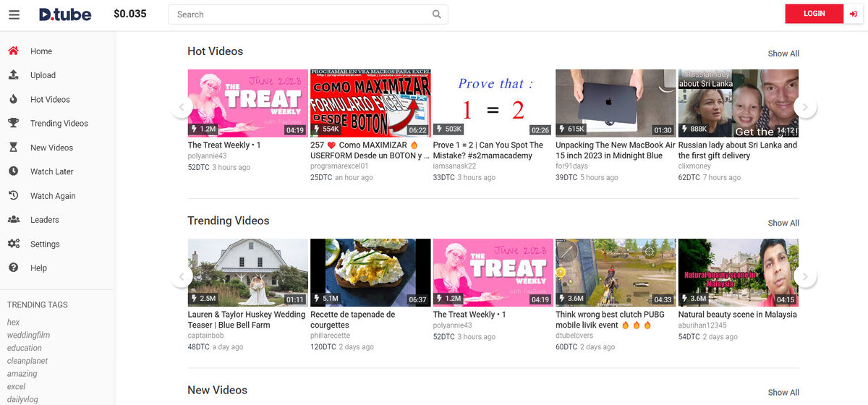Open Settings gears in sidebar
The image size is (868, 405).
pos(13,244)
